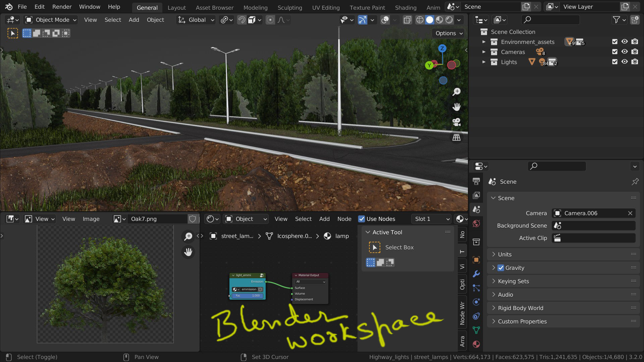Open the Node menu in shader editor

tap(344, 219)
